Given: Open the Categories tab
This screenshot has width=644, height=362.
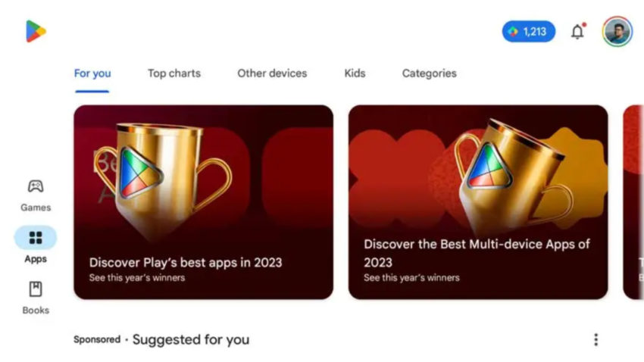Looking at the screenshot, I should 429,73.
